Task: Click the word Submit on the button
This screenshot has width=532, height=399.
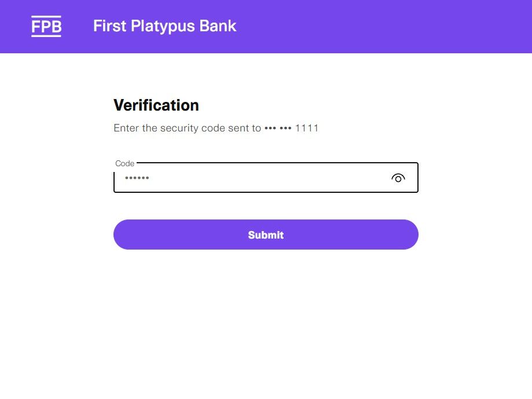Action: point(266,235)
